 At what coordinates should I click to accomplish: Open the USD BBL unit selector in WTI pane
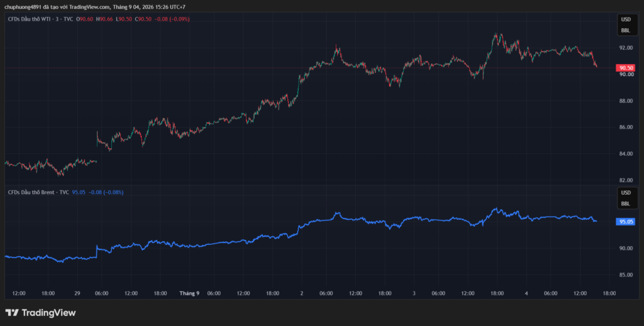(x=626, y=25)
